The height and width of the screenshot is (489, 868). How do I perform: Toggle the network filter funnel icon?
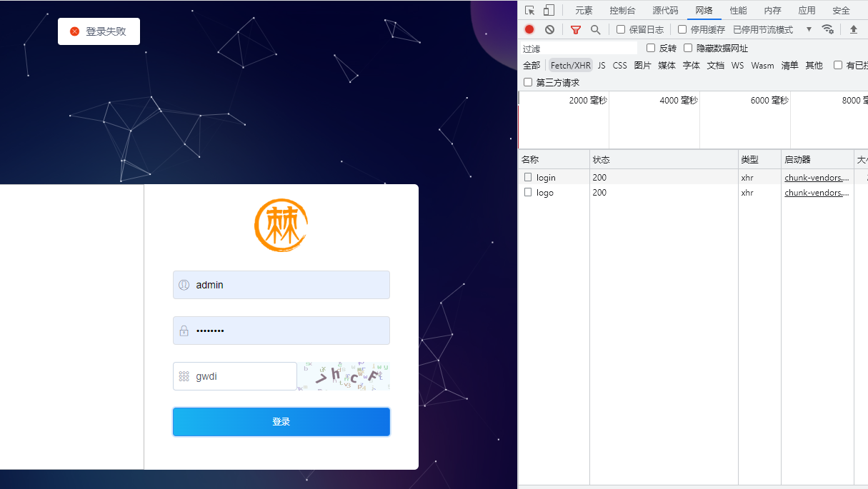576,29
